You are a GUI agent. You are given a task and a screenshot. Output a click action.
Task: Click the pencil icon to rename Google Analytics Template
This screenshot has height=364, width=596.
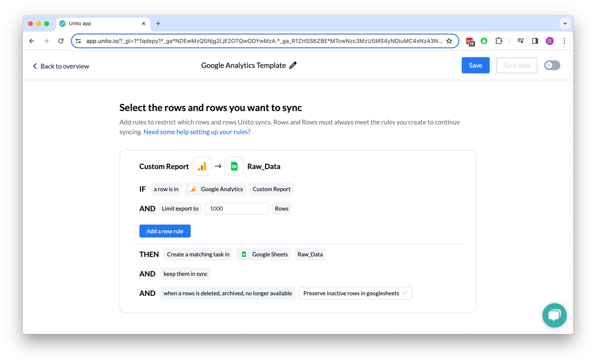click(293, 65)
